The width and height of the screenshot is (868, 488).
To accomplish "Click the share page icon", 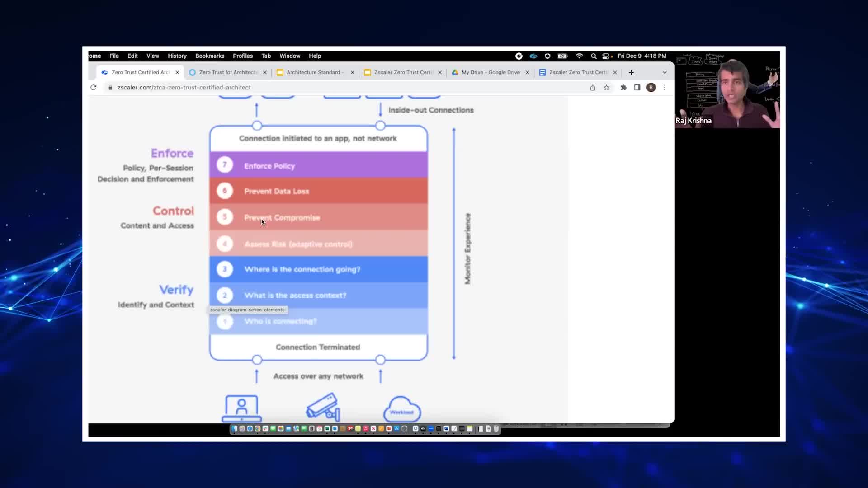I will pos(592,88).
